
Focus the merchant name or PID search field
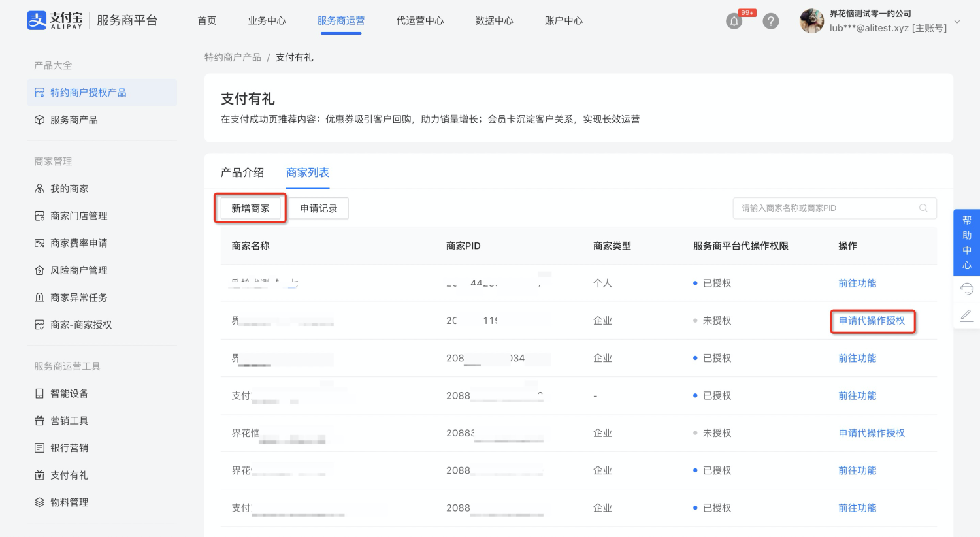pyautogui.click(x=834, y=208)
